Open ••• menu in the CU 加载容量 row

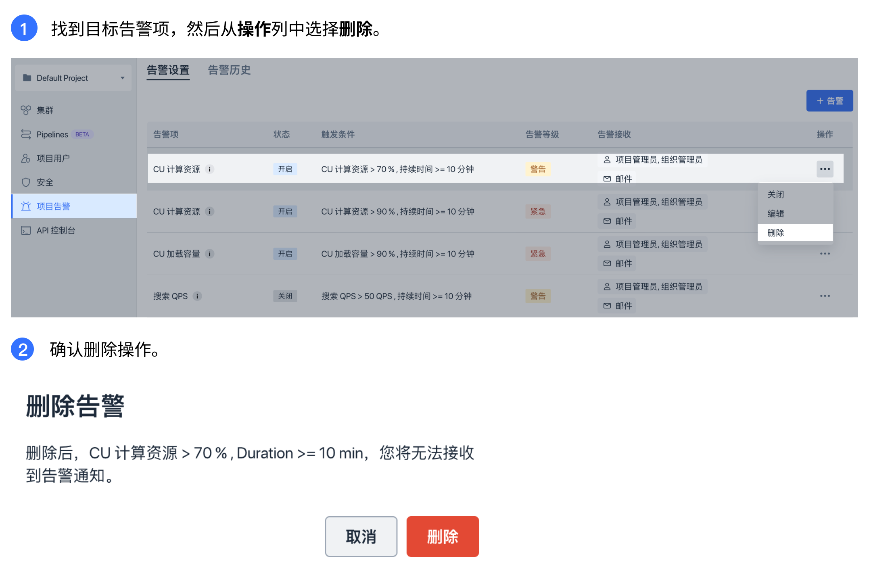coord(825,254)
